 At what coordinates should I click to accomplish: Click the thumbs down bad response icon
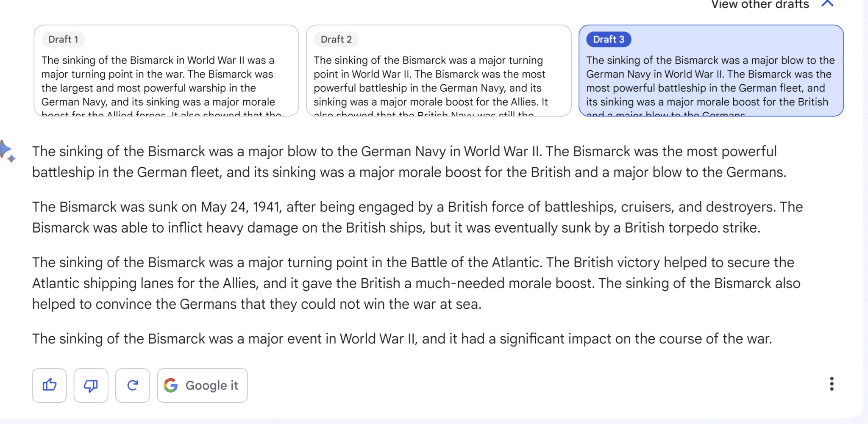91,385
